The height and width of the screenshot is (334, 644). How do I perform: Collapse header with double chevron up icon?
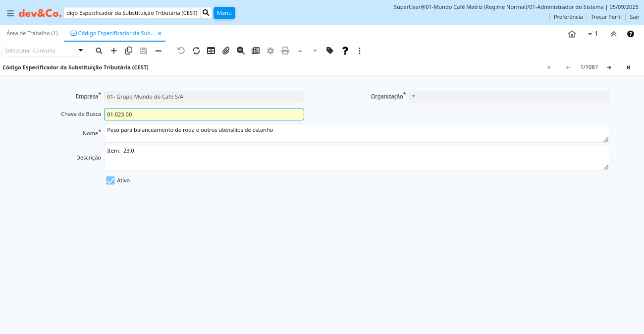coord(614,34)
